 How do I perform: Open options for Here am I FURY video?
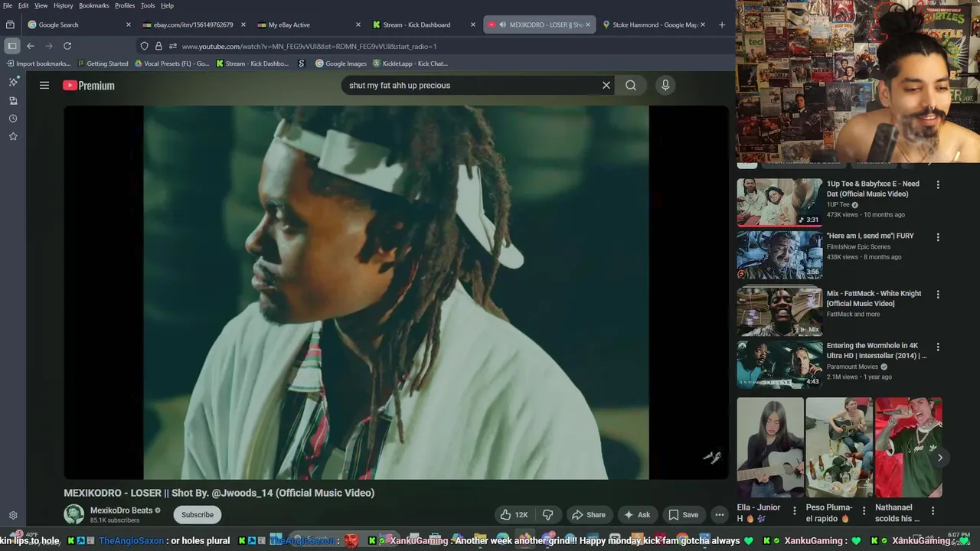click(938, 237)
